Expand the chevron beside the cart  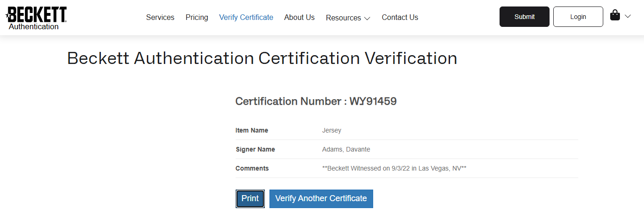click(628, 16)
